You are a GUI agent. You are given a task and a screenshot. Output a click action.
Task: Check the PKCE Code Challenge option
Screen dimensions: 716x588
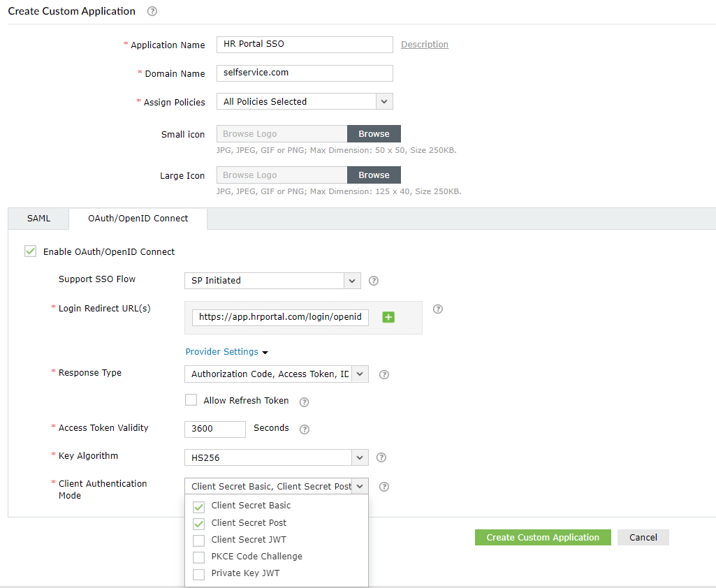[x=198, y=557]
